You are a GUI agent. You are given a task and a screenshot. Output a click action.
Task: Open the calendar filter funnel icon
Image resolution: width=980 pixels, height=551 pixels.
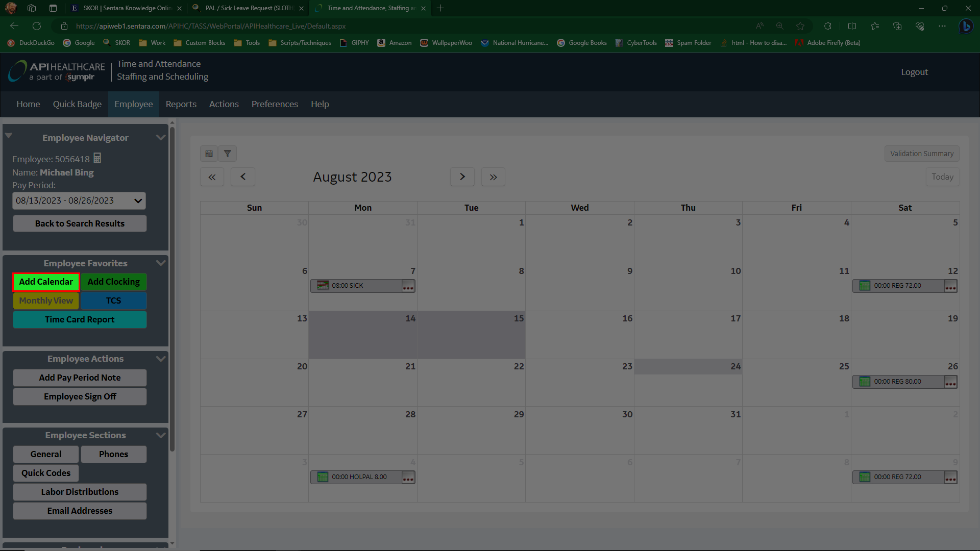[x=228, y=154]
